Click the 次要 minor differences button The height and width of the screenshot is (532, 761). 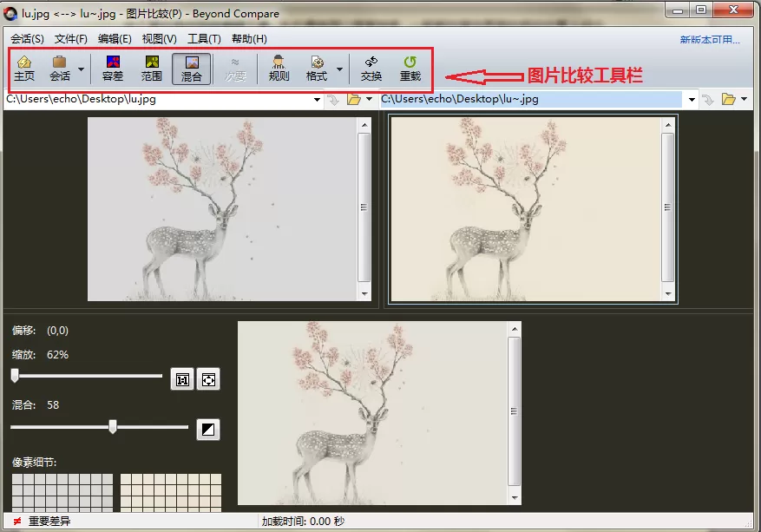235,69
